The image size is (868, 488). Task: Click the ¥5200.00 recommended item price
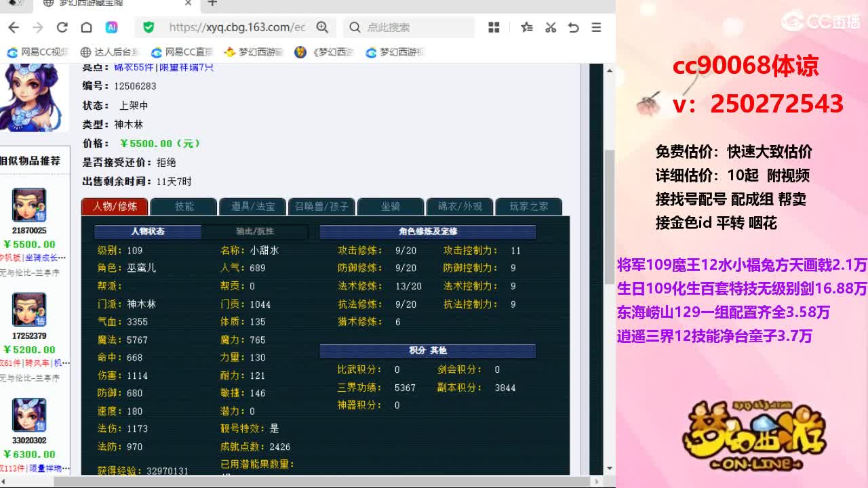click(29, 350)
